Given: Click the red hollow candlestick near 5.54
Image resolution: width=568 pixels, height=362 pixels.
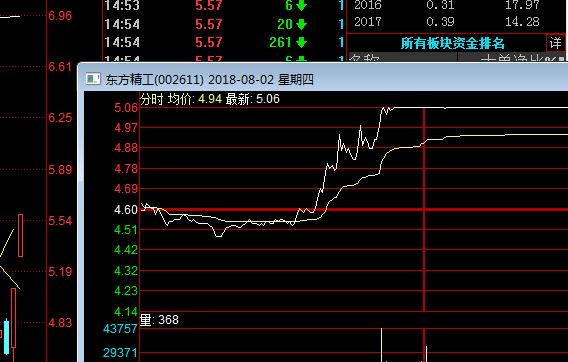Looking at the screenshot, I should tap(21, 236).
